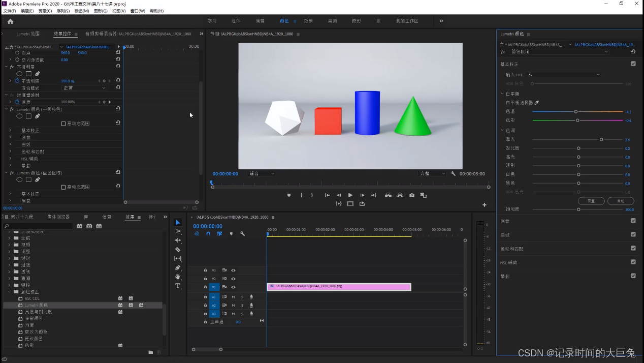This screenshot has width=644, height=363.
Task: Select the pink PNG clip on V1
Action: point(339,287)
